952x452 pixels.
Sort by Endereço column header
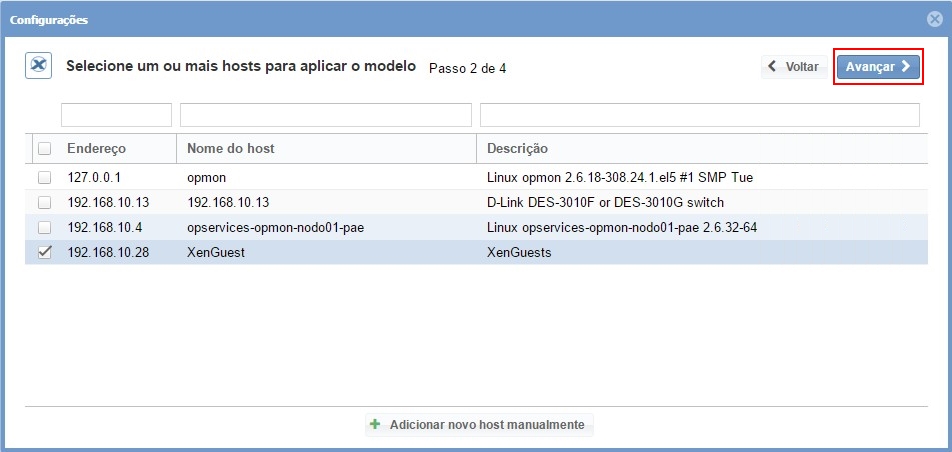(97, 149)
